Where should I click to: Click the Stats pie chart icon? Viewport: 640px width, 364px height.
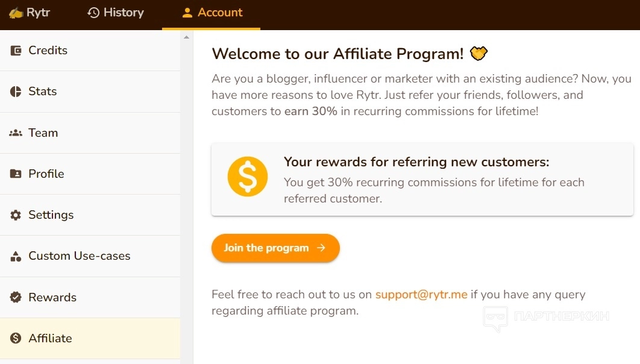click(16, 92)
